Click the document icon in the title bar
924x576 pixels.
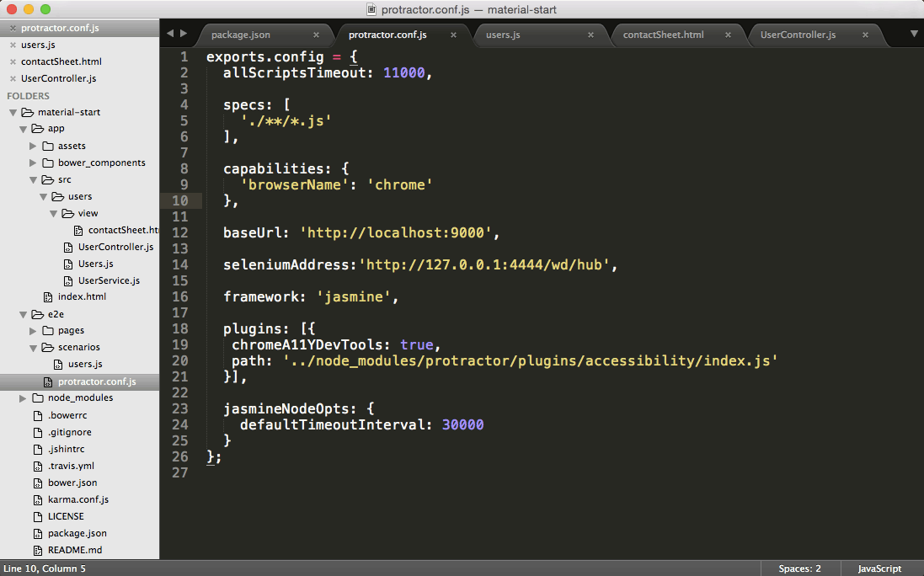click(x=371, y=9)
